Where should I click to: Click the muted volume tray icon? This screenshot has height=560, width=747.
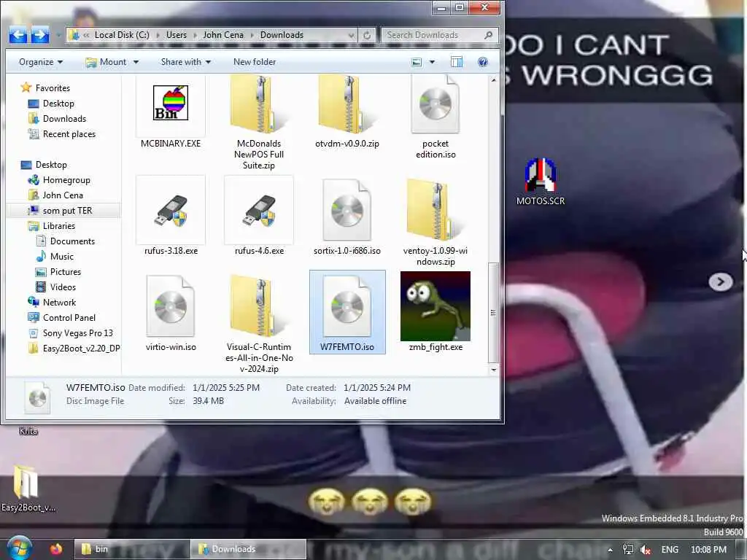click(645, 550)
